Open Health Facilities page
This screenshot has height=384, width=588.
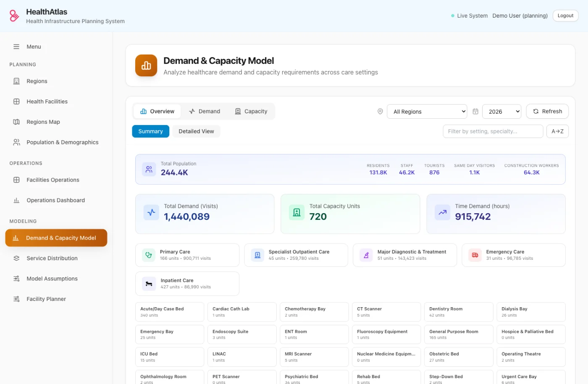pos(56,102)
